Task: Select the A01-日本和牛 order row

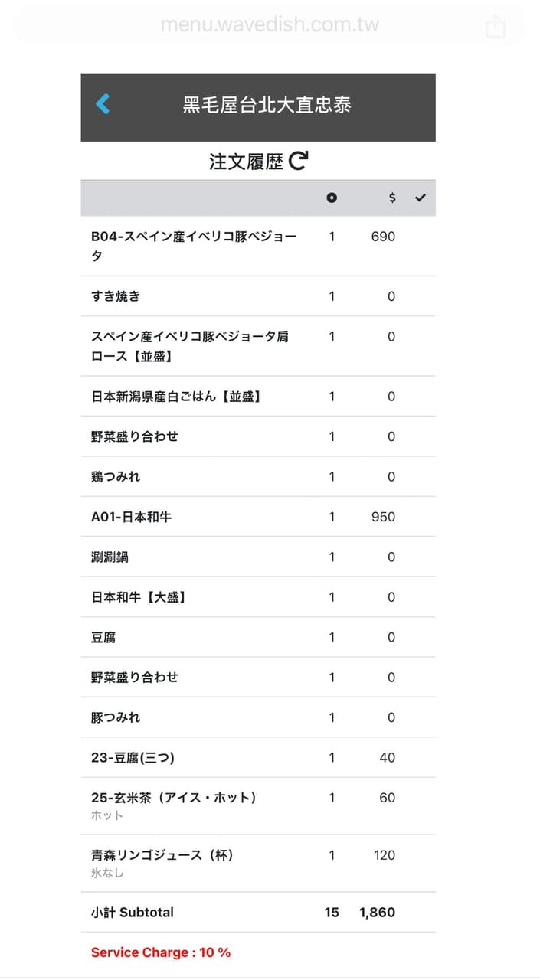Action: pyautogui.click(x=258, y=517)
